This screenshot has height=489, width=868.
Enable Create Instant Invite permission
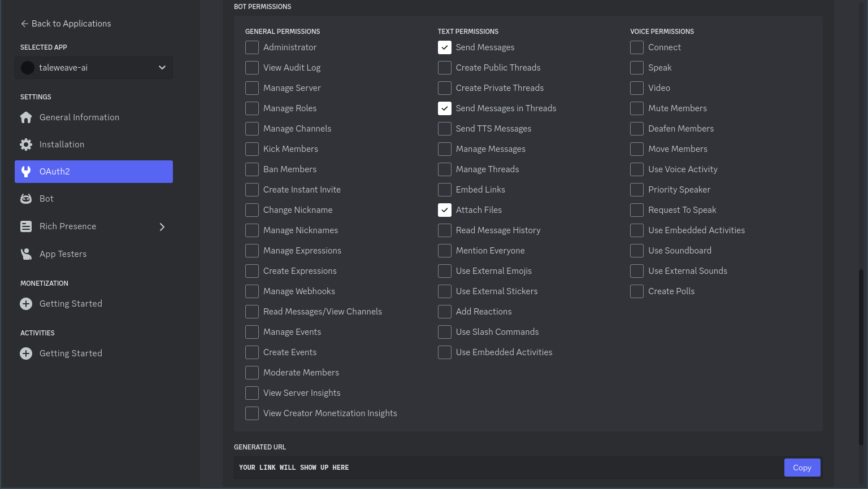pyautogui.click(x=252, y=190)
